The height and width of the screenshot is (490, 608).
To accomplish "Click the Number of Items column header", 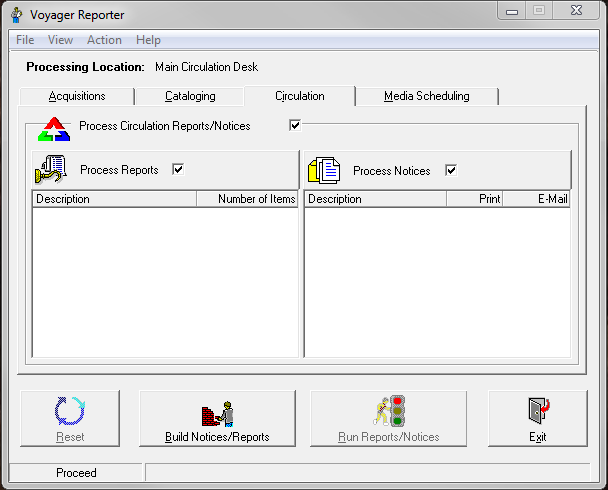I will (257, 199).
